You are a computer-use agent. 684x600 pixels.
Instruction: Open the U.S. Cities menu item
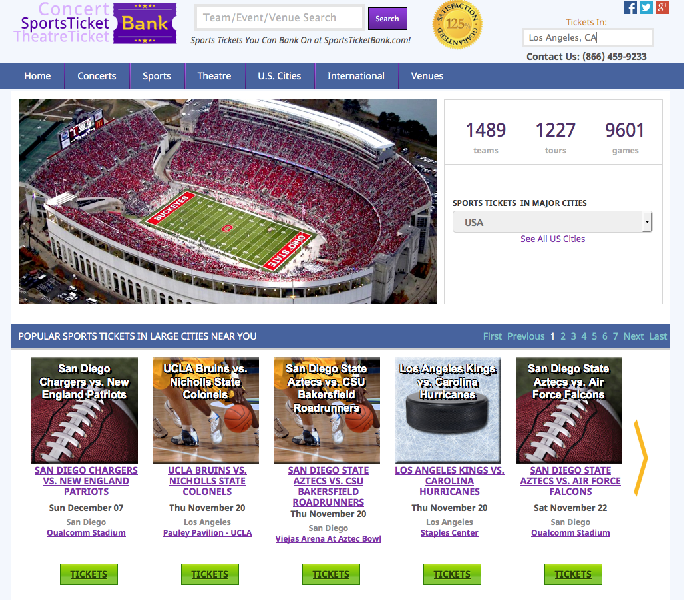click(279, 76)
